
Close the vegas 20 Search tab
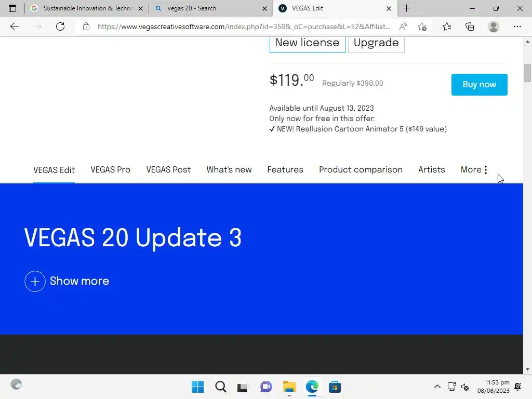[264, 8]
